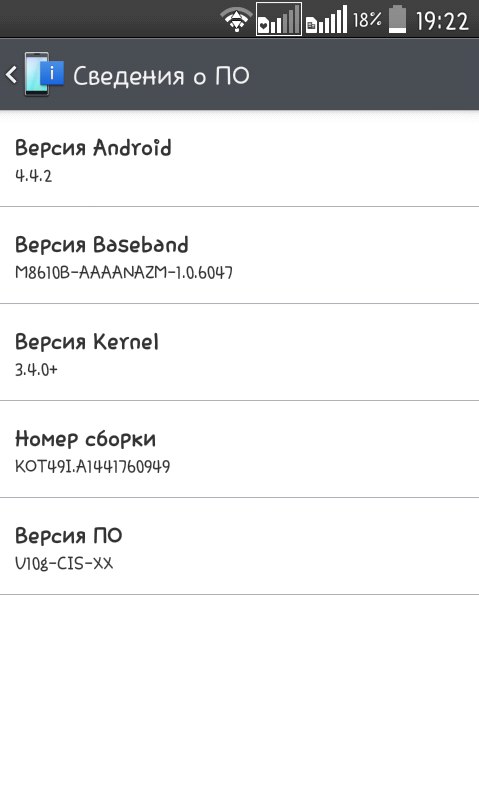The width and height of the screenshot is (479, 799).
Task: Tap the M8610B-AAAANAZM-1.0.6047 baseband value
Action: (124, 273)
